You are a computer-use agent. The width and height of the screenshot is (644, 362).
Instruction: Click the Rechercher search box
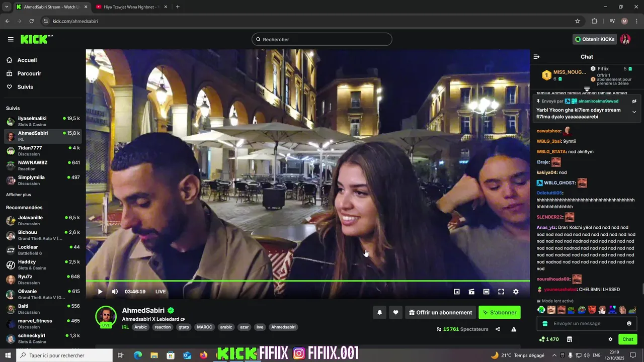pos(322,39)
